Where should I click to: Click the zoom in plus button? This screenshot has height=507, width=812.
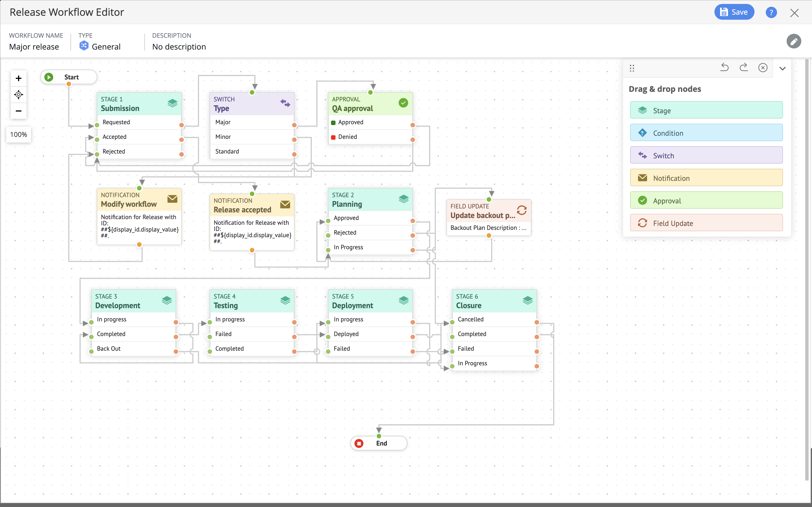[18, 79]
